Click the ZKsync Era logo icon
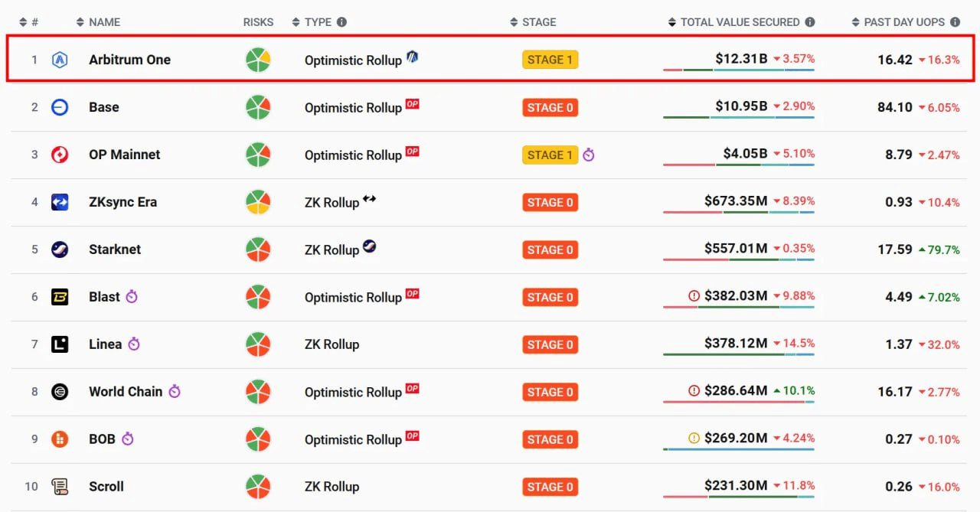The height and width of the screenshot is (512, 980). coord(60,202)
